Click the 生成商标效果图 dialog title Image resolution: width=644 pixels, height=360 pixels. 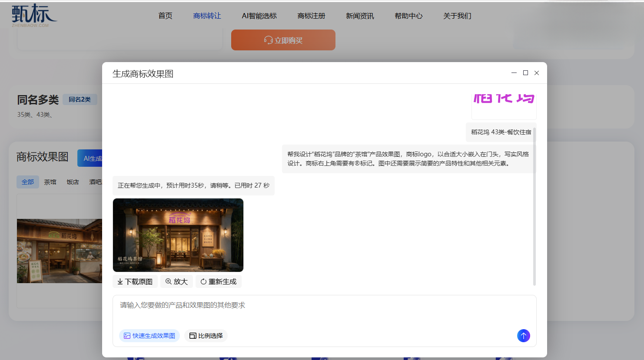[x=143, y=74]
